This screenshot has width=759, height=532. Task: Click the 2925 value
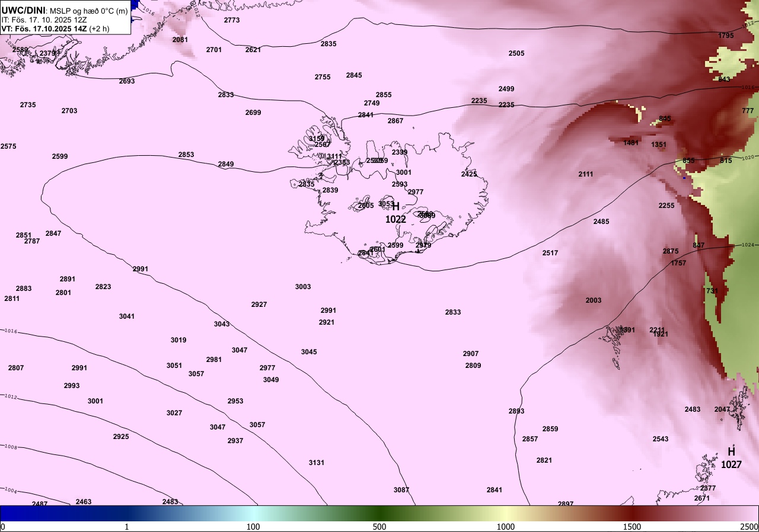(x=121, y=437)
